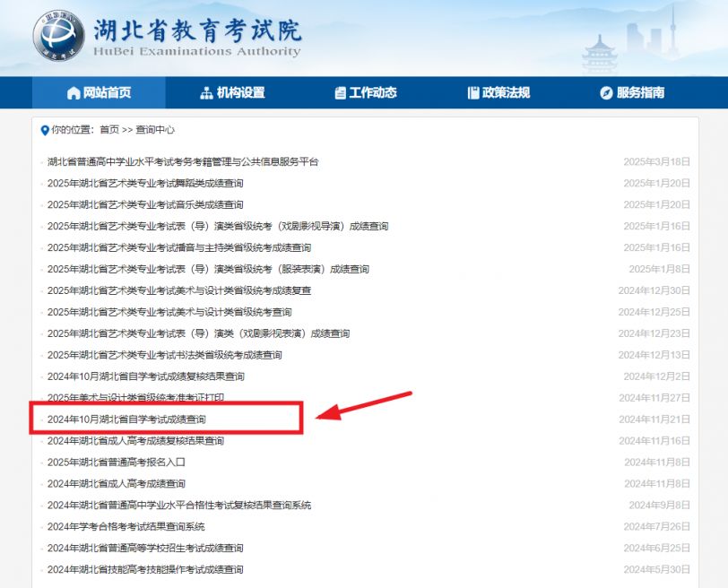Screen dimensions: 728x588
Task: Click the home icon beside 网站首页
Action: pyautogui.click(x=74, y=93)
